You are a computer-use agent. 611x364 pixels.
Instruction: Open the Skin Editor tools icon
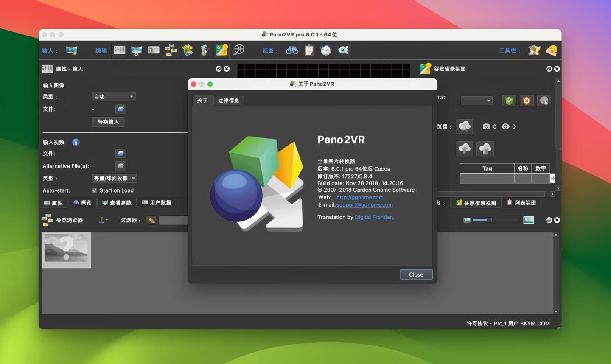pos(534,50)
